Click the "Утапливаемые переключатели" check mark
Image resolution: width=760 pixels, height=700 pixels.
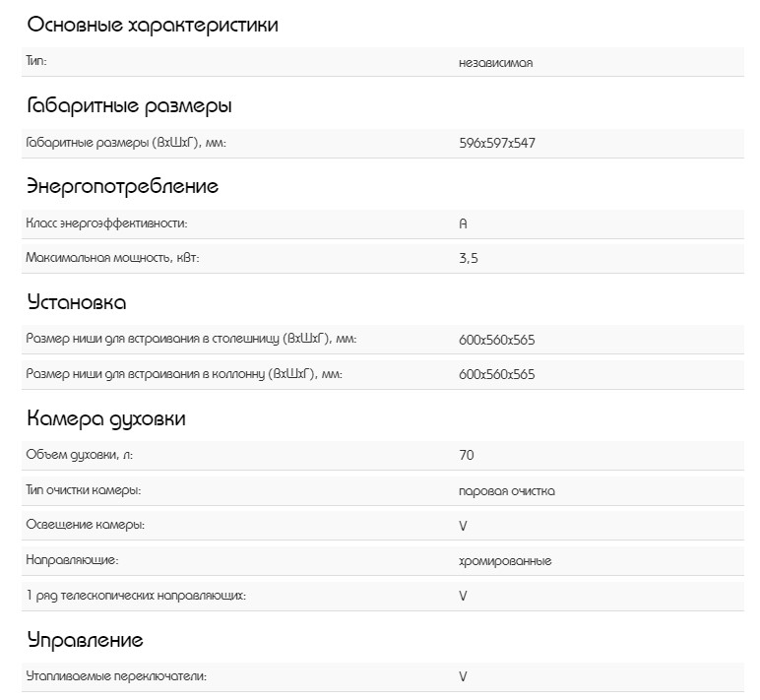click(x=463, y=677)
